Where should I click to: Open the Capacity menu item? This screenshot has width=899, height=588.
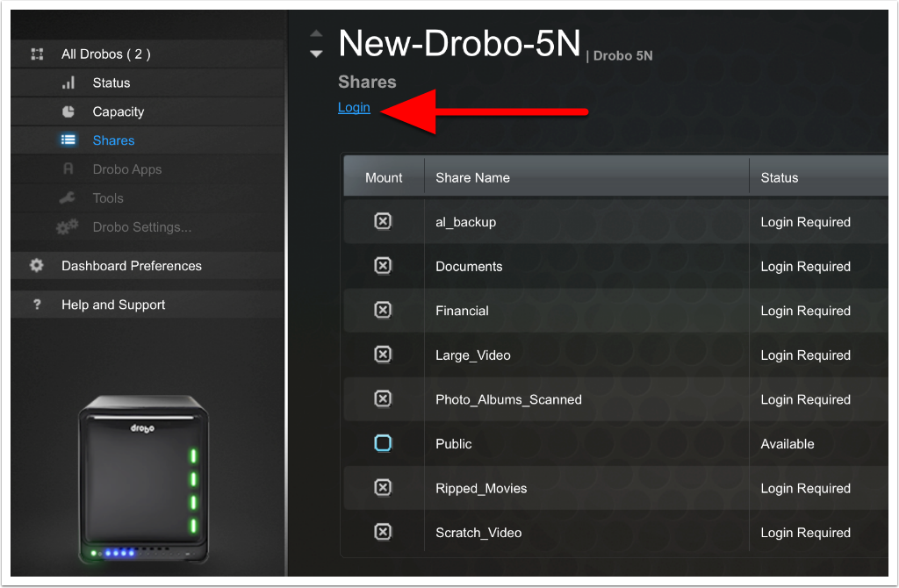click(x=119, y=111)
